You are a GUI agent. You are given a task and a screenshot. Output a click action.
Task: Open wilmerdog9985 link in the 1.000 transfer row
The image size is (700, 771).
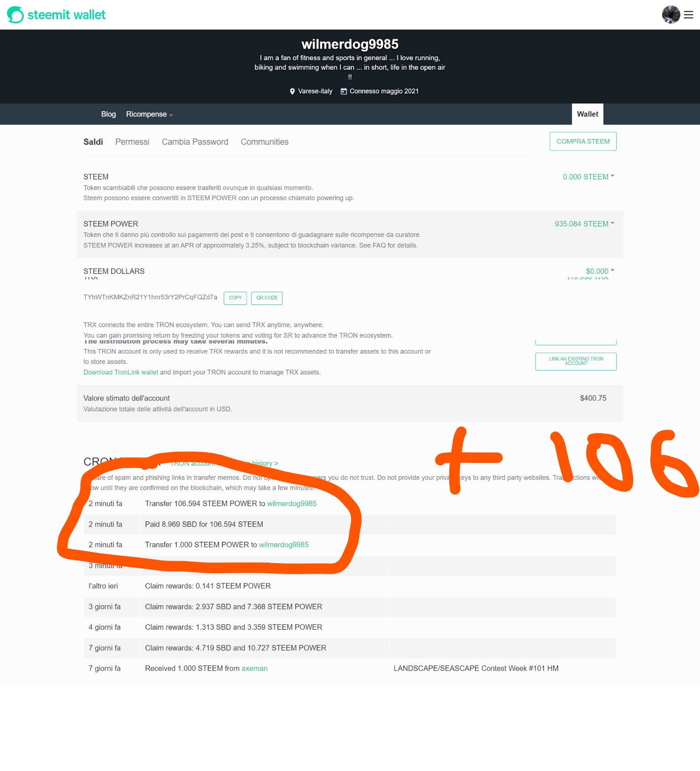[x=283, y=545]
